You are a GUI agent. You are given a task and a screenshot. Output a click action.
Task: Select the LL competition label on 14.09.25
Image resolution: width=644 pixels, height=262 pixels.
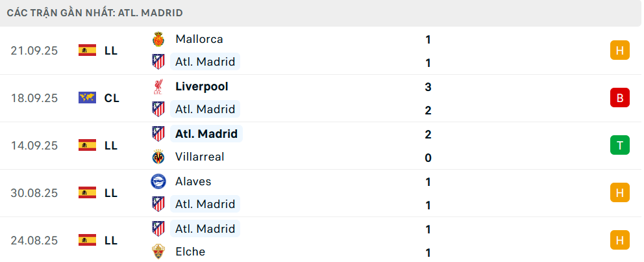tap(111, 146)
